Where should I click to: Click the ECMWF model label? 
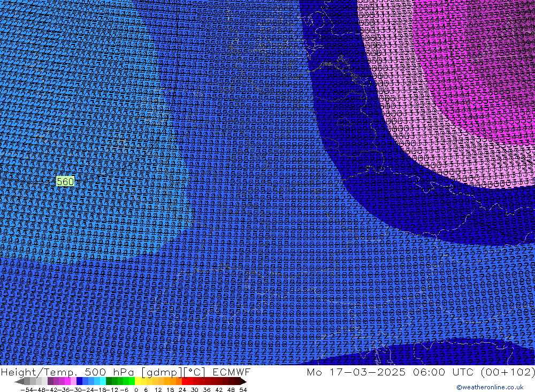tap(232, 372)
